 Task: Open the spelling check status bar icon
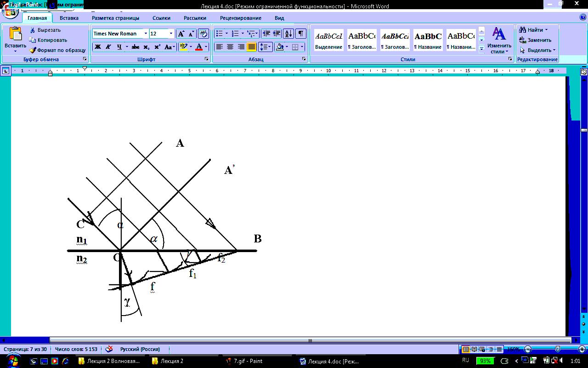(x=109, y=349)
